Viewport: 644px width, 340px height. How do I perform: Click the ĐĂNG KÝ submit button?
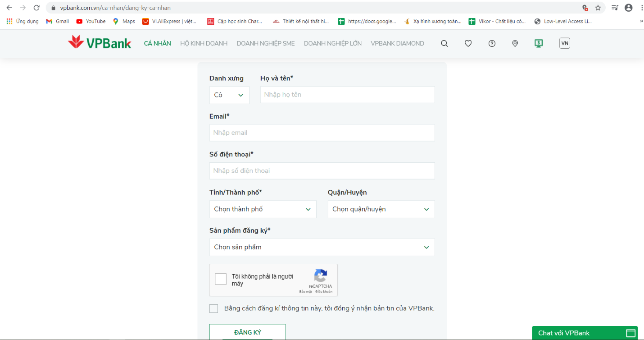[247, 332]
